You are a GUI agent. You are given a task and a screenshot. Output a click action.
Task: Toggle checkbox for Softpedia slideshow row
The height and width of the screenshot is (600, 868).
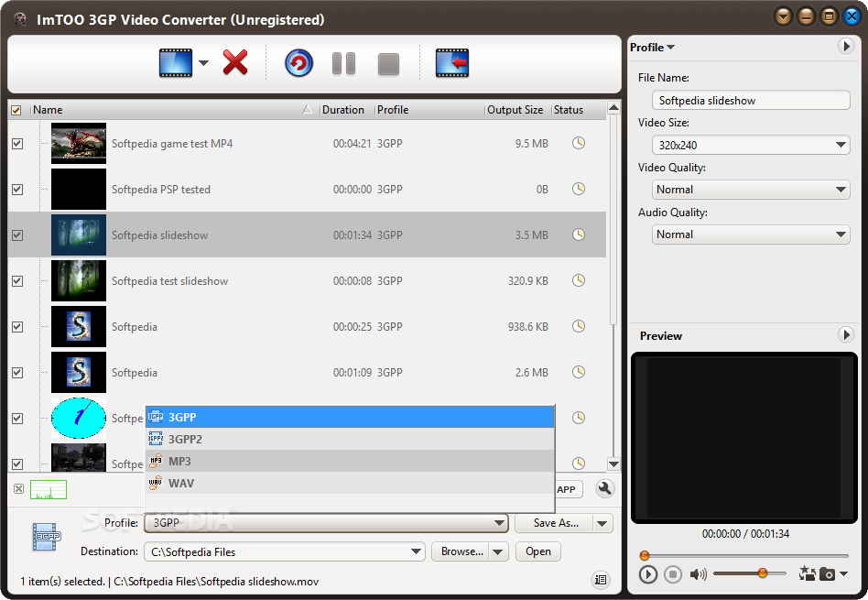coord(17,235)
